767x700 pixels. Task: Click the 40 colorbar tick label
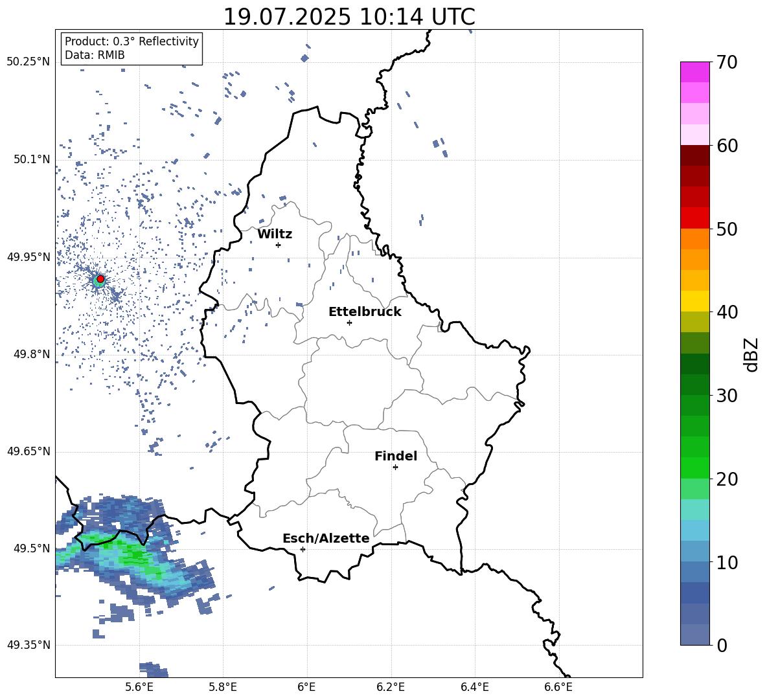tap(727, 312)
